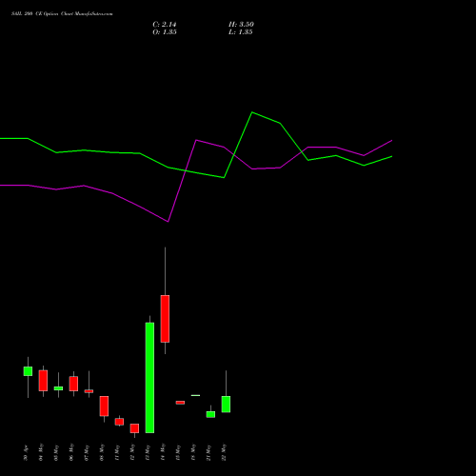
Task: Select the "06 May" date label
Action: tap(71, 452)
